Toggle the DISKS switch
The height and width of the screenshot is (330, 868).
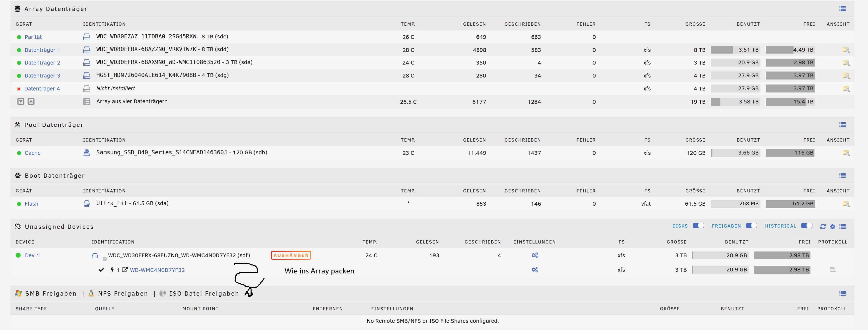[x=698, y=226]
